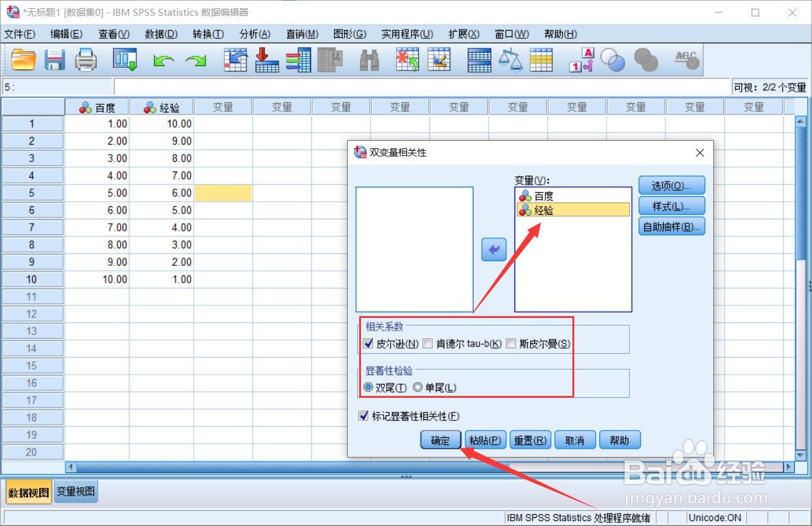This screenshot has height=526, width=812.
Task: Open the 选项(O)... button
Action: coord(672,185)
